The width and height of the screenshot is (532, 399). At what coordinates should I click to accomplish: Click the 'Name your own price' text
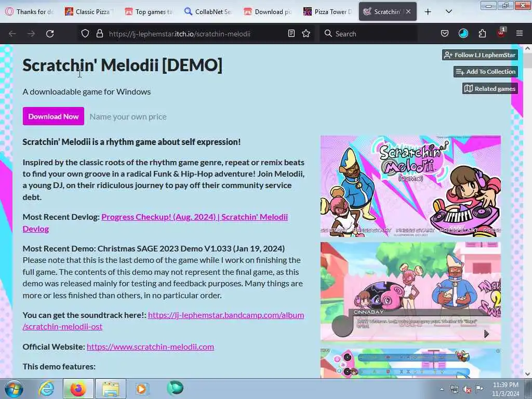[128, 117]
